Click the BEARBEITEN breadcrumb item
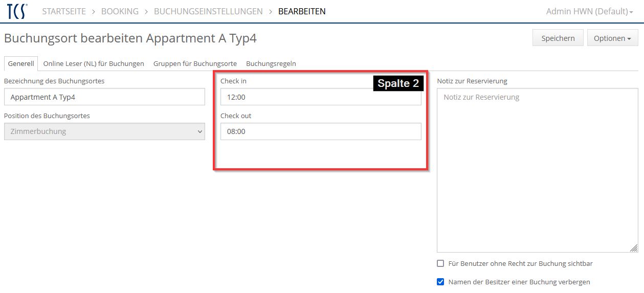The width and height of the screenshot is (644, 293). (x=302, y=11)
